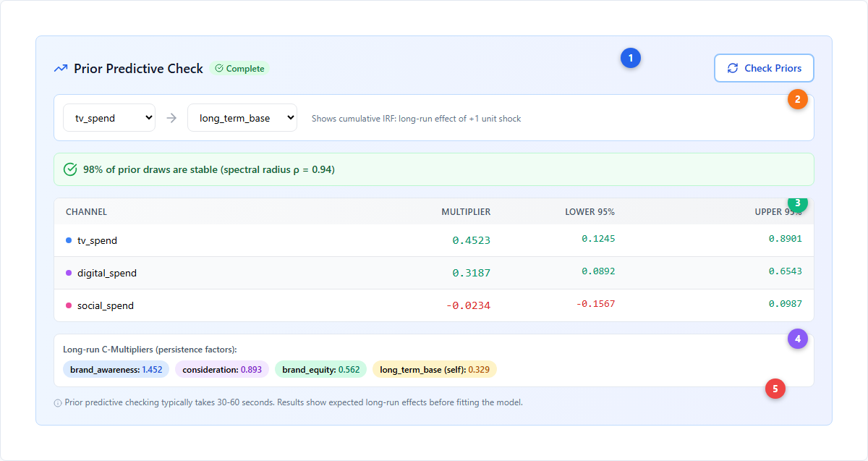The image size is (868, 461).
Task: Click the upper bound value 0.8901
Action: click(x=786, y=238)
